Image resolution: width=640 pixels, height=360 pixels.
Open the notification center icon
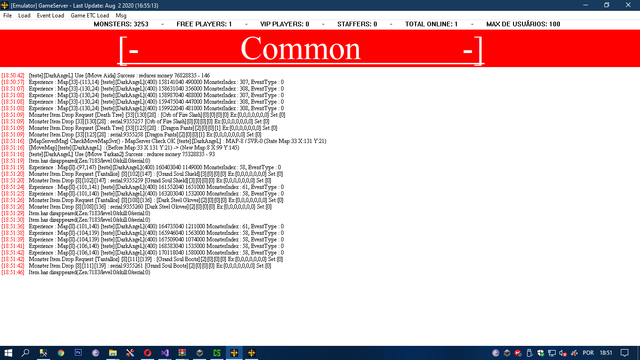pos(624,353)
